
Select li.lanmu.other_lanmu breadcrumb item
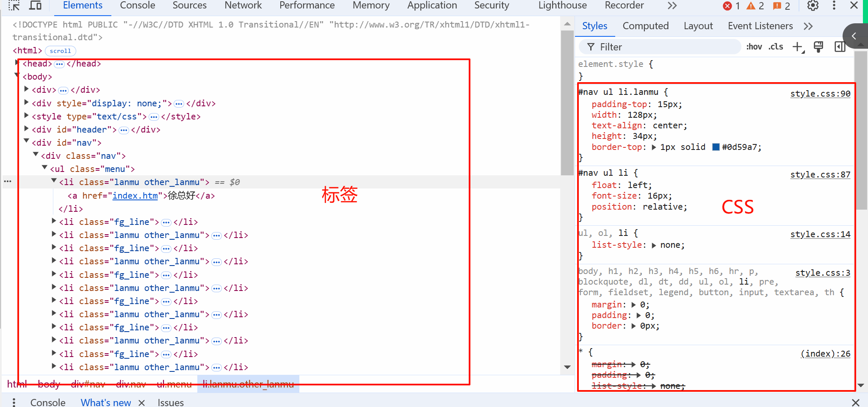tap(248, 384)
